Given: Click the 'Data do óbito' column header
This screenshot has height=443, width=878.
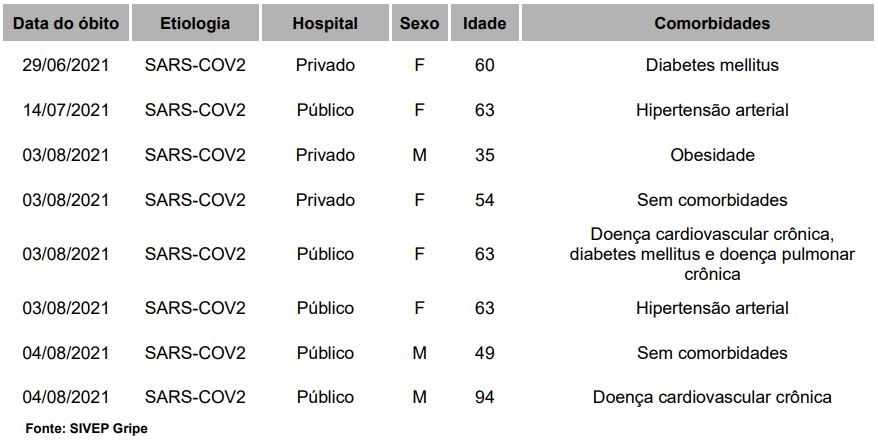Looking at the screenshot, I should (x=65, y=23).
